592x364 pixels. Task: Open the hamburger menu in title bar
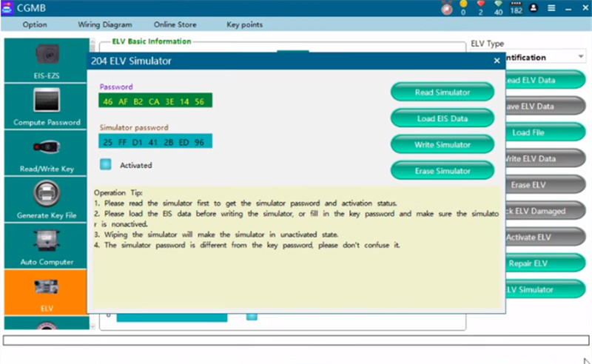tap(551, 9)
